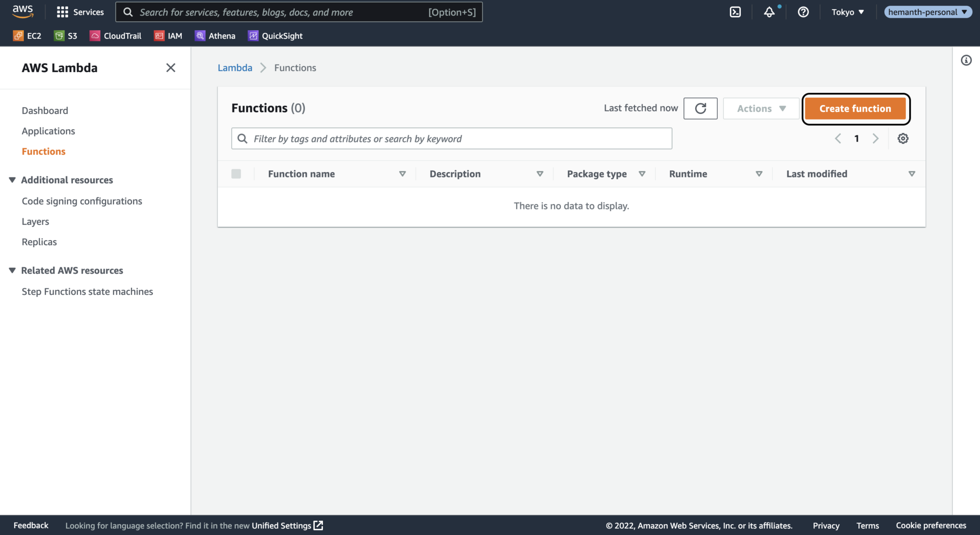
Task: Open the CloudShell terminal icon
Action: [735, 11]
